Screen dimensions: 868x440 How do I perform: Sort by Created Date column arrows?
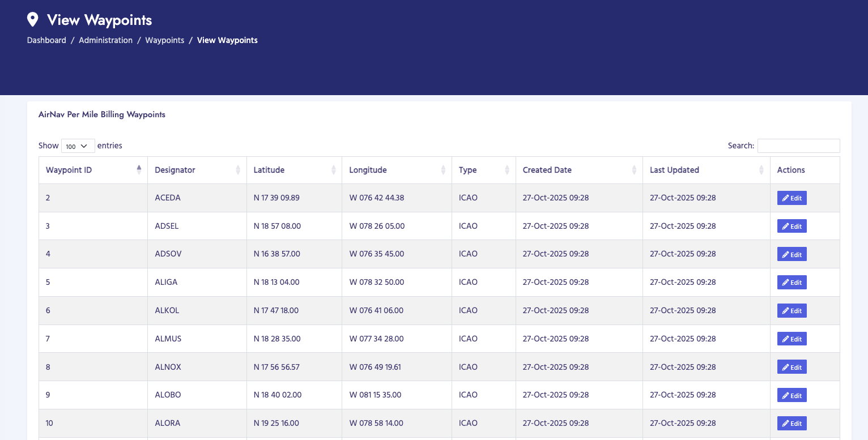tap(633, 170)
